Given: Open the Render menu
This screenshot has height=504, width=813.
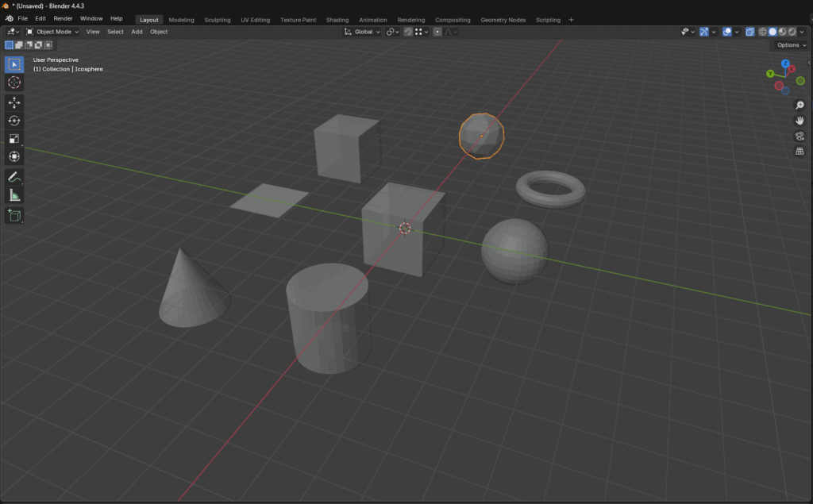Looking at the screenshot, I should click(63, 19).
